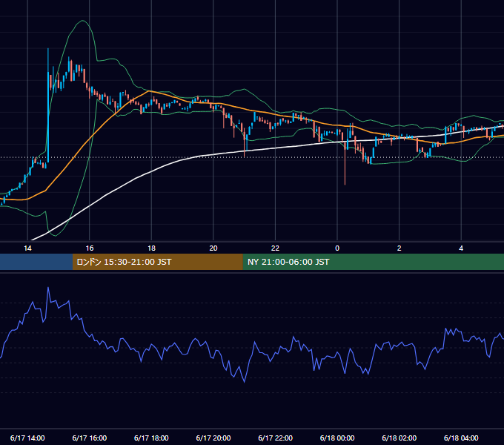Click the London 15:30-21:00 JST session bar
Image resolution: width=504 pixels, height=445 pixels.
click(157, 262)
